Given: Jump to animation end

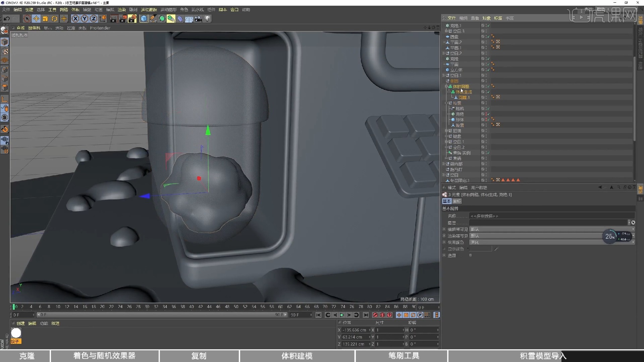Looking at the screenshot, I should [366, 315].
